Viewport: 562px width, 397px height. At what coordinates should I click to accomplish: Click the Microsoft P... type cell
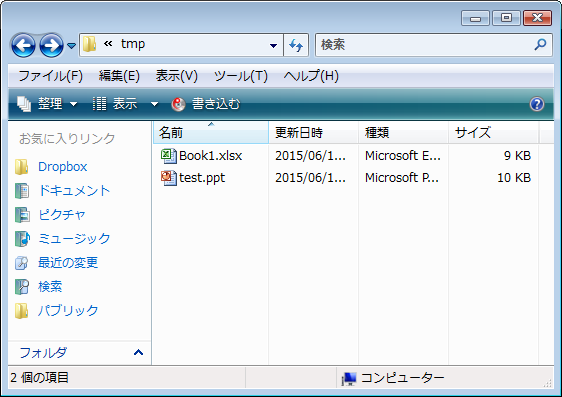402,178
